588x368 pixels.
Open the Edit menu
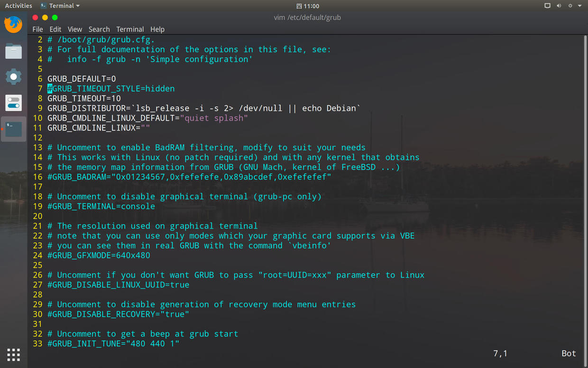[x=55, y=29]
